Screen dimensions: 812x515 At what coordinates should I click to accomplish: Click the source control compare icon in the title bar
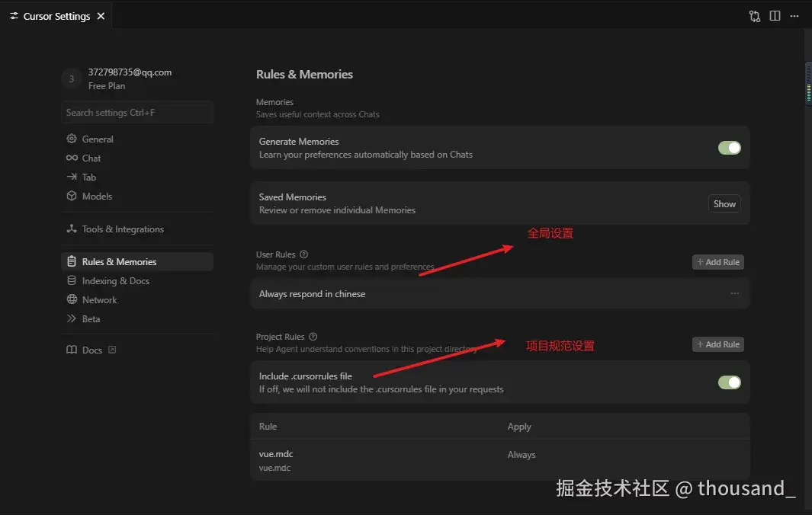pos(755,16)
